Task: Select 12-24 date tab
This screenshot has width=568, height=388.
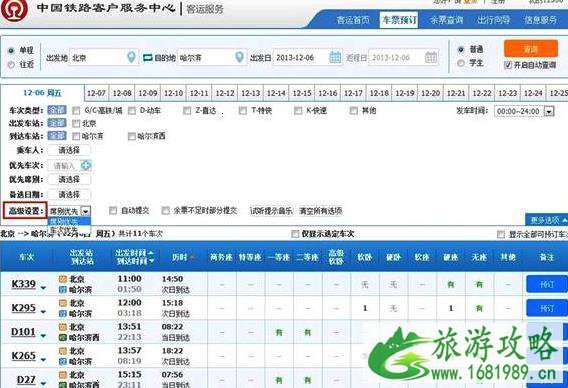Action: 533,93
